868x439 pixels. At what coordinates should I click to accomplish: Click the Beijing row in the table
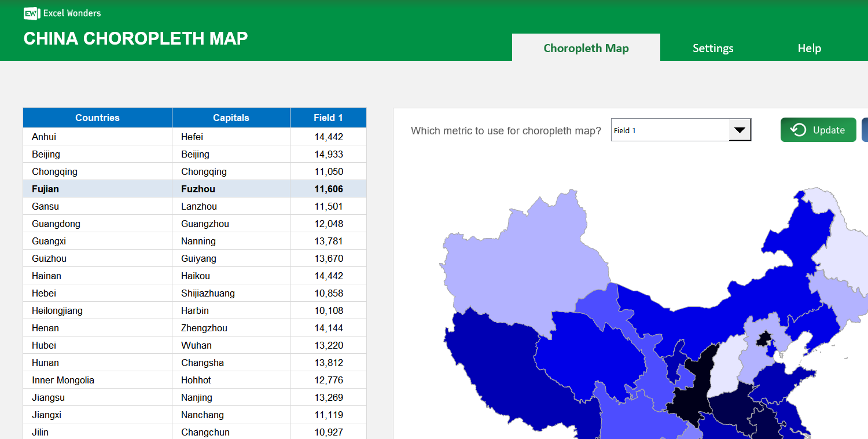97,154
